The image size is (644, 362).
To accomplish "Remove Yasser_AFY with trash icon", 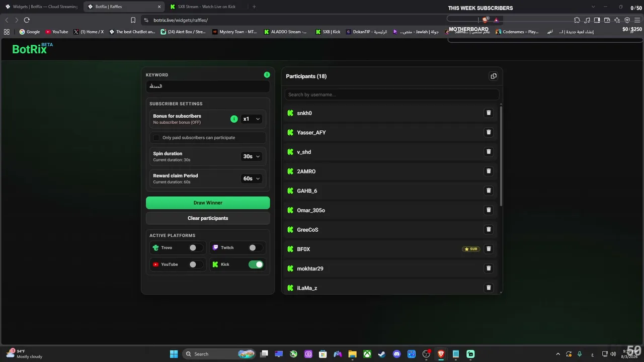I will click(x=489, y=132).
